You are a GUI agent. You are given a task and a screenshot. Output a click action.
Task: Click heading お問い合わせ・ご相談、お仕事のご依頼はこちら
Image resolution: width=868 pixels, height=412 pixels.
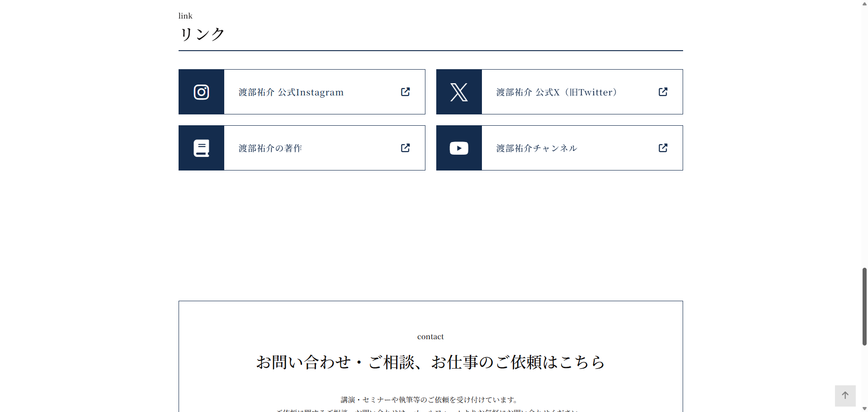430,362
